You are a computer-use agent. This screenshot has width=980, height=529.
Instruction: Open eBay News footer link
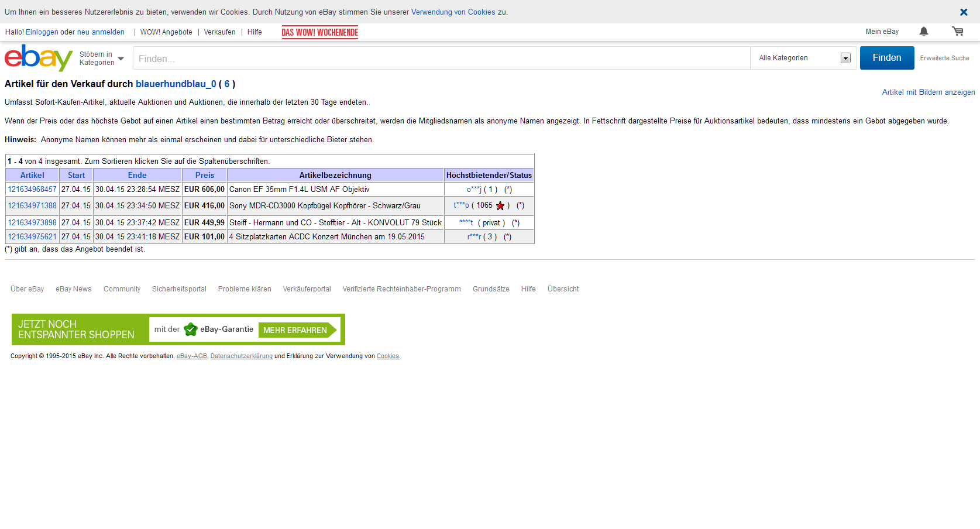(74, 289)
